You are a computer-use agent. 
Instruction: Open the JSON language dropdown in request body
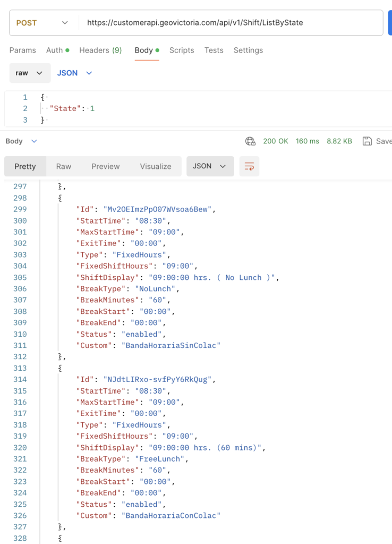75,73
